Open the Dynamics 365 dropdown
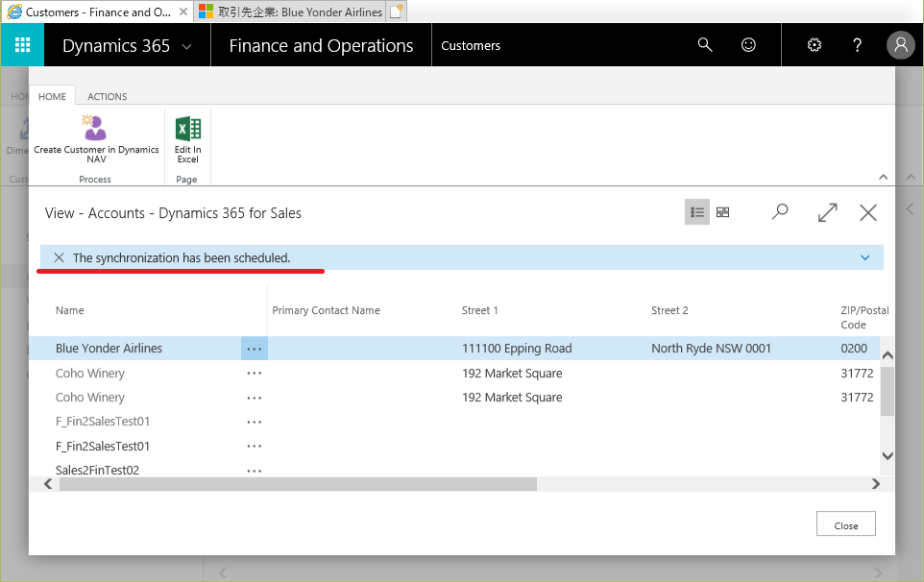Screen dimensions: 924x582 pyautogui.click(x=186, y=46)
